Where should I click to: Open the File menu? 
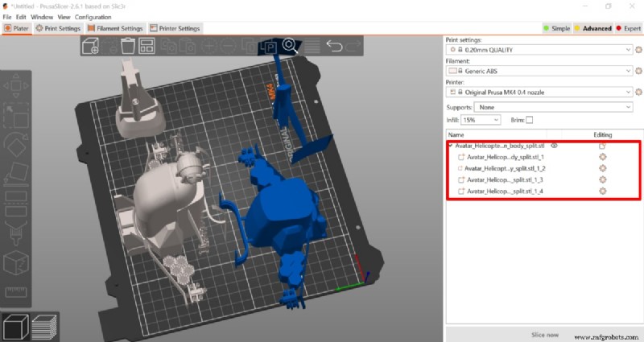pos(7,17)
